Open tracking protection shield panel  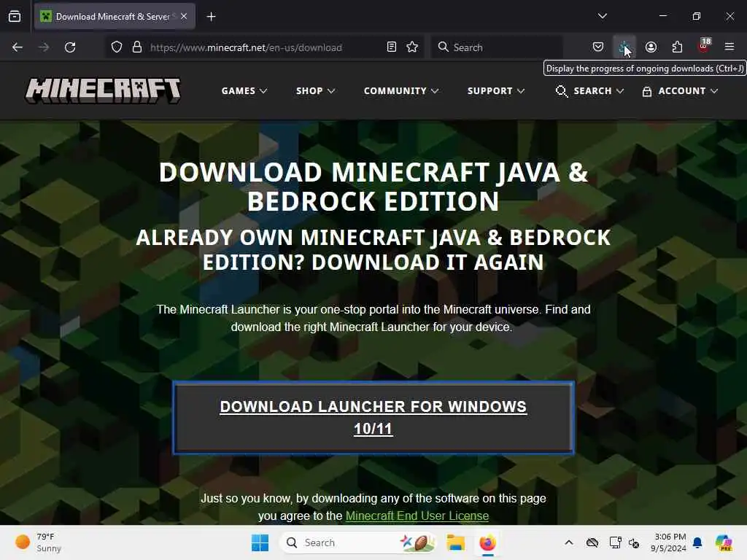pyautogui.click(x=117, y=47)
